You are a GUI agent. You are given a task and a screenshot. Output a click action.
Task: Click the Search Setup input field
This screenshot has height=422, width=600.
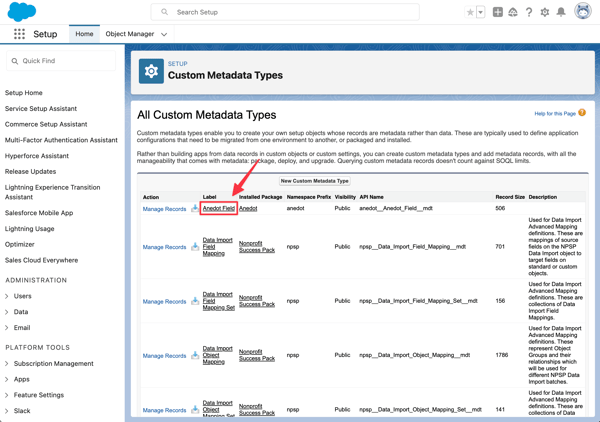click(x=285, y=12)
